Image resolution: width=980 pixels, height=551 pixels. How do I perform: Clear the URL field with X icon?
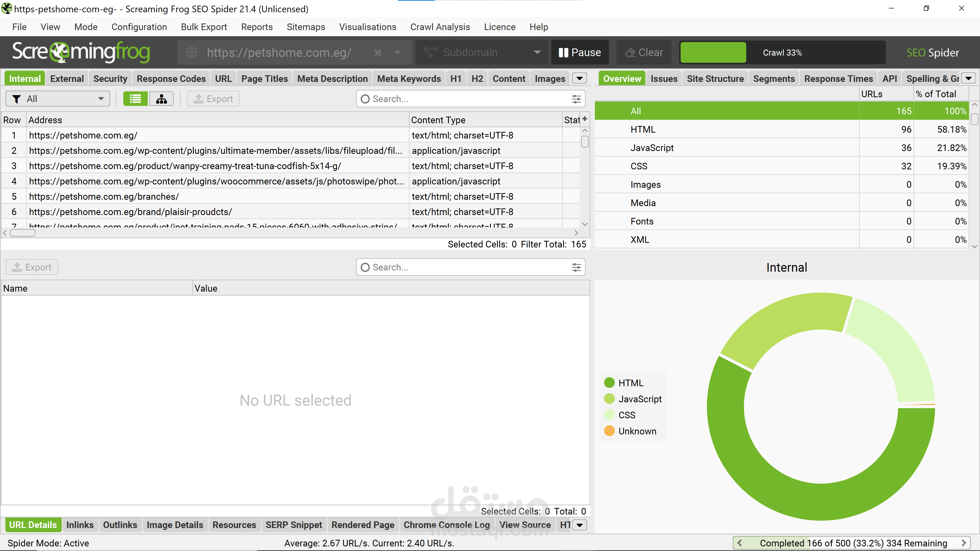pyautogui.click(x=377, y=53)
